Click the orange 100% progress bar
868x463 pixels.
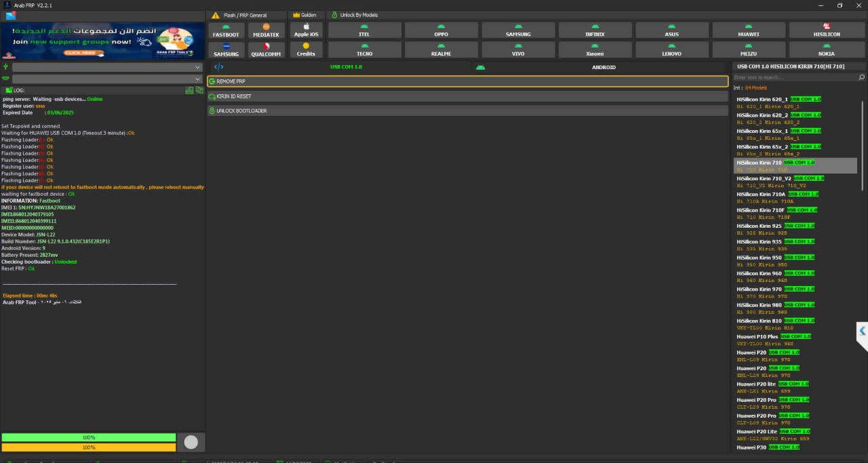pos(88,447)
